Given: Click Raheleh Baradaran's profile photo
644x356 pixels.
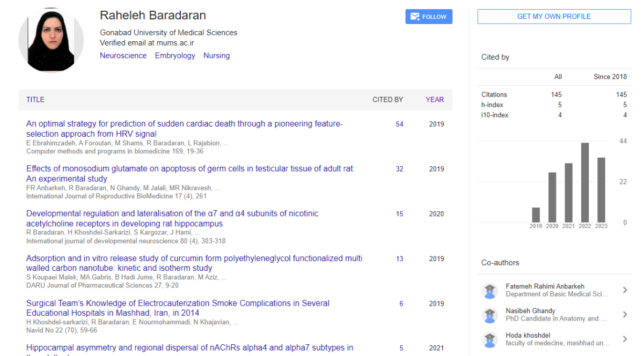Looking at the screenshot, I should coord(51,40).
